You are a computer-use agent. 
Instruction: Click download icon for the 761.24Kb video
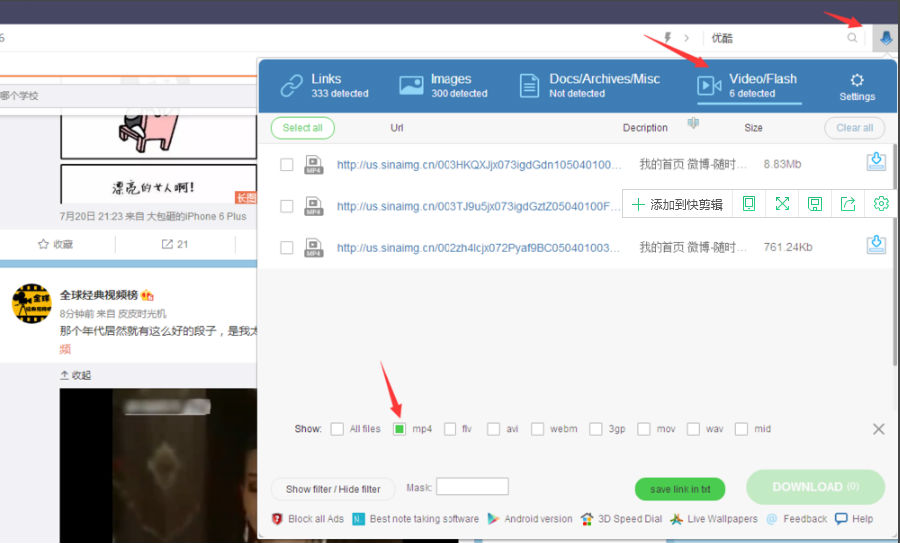(876, 245)
